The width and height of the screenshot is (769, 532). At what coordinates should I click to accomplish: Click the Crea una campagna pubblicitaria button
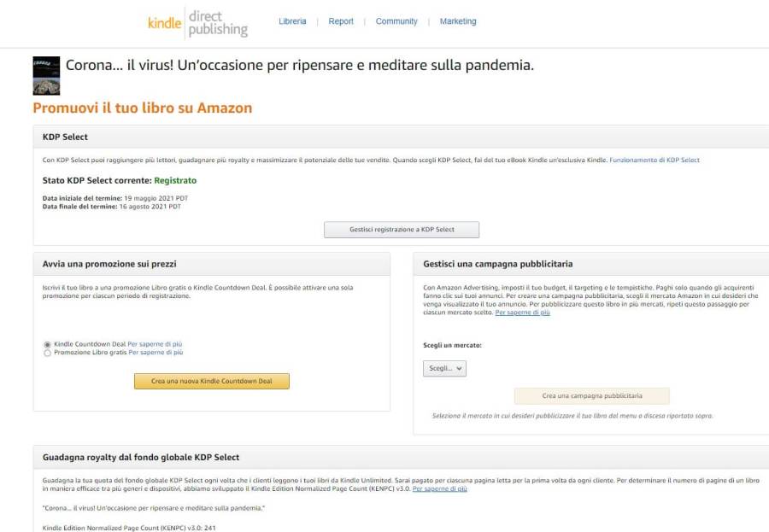pos(591,396)
